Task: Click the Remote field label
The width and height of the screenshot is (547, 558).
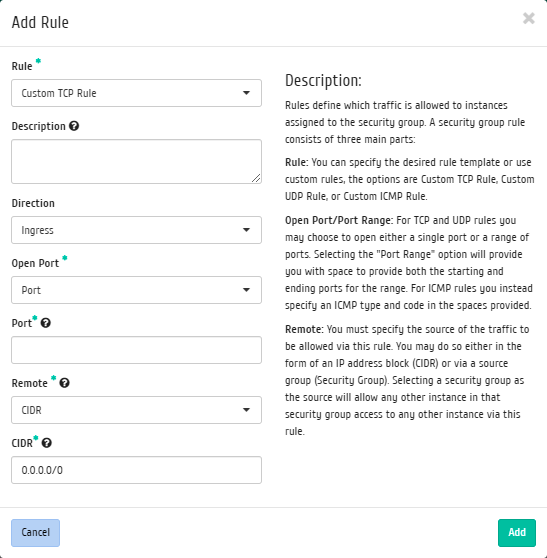Action: point(30,383)
